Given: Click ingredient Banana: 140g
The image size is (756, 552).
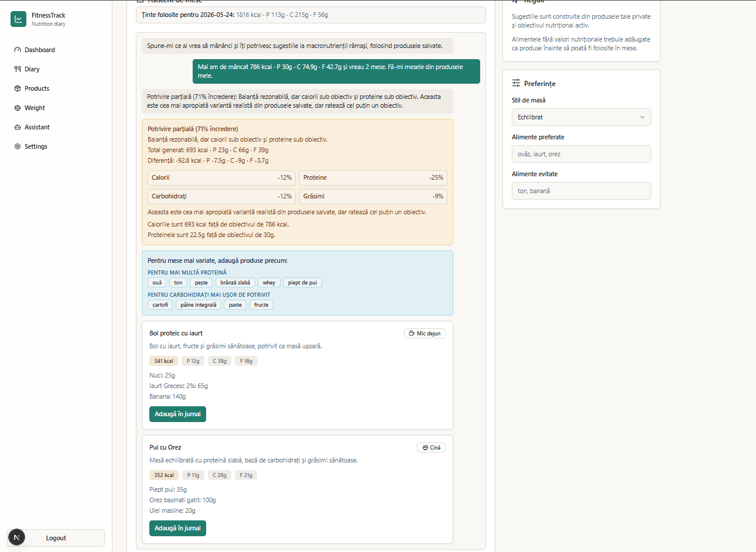Looking at the screenshot, I should pos(167,396).
